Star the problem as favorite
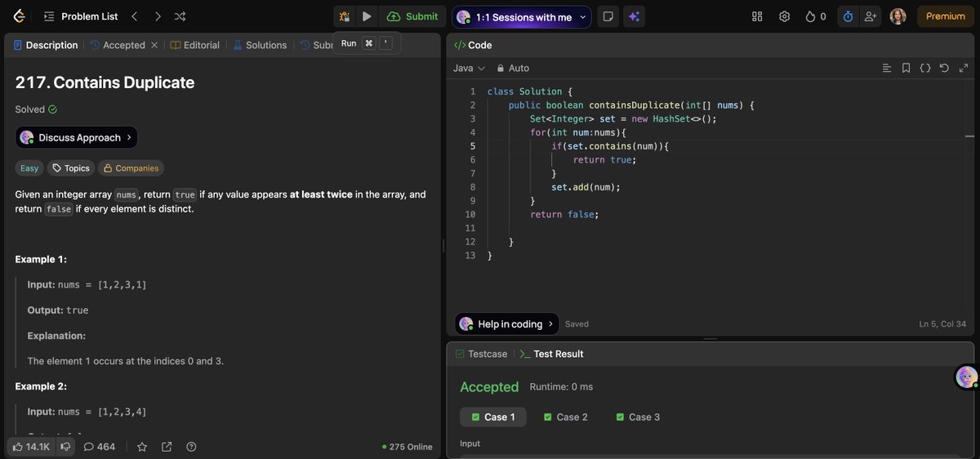The width and height of the screenshot is (980, 459). click(142, 447)
